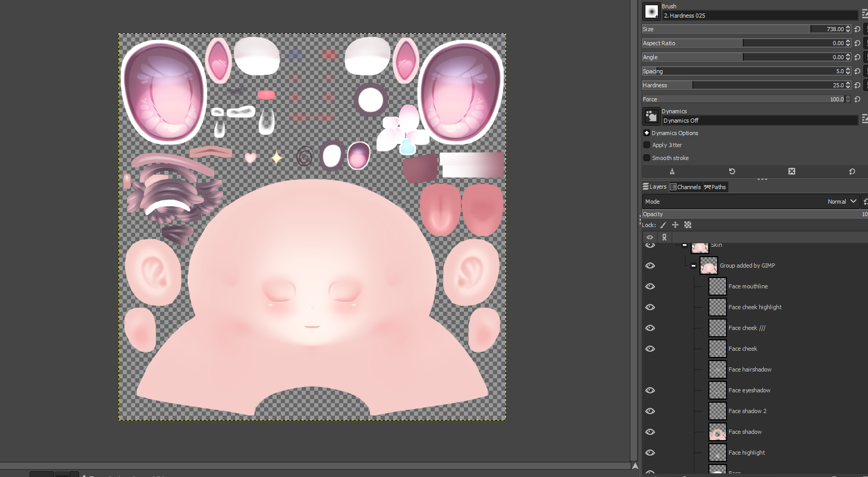Click the 'Dynamics Off' name field
Image resolution: width=868 pixels, height=477 pixels.
760,121
